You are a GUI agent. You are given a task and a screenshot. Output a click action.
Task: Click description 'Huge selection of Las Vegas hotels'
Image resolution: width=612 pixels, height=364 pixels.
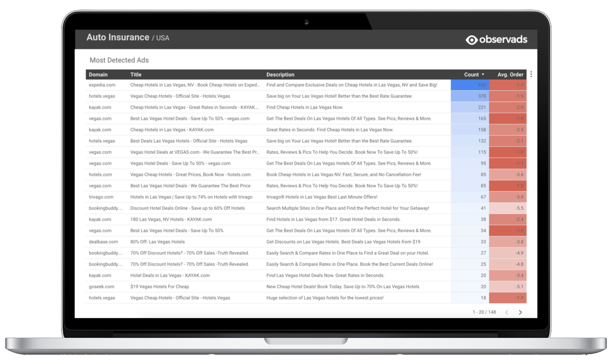325,298
